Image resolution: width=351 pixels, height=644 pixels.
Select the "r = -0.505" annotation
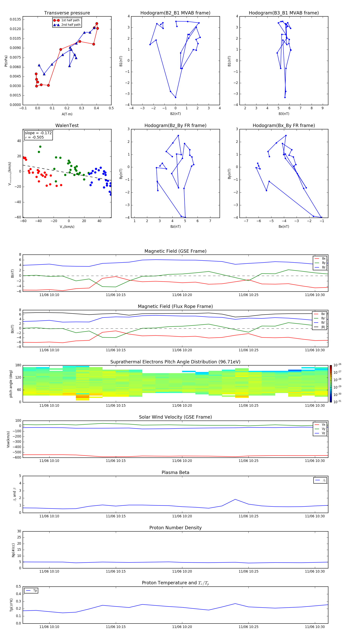click(34, 137)
